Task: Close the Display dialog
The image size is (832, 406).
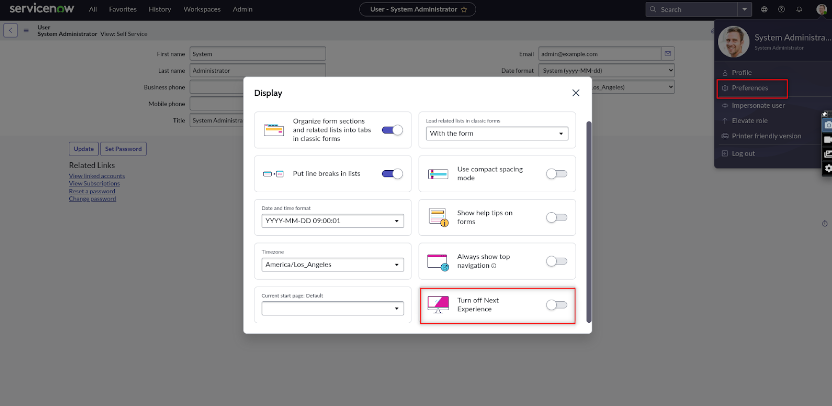Action: (x=576, y=93)
